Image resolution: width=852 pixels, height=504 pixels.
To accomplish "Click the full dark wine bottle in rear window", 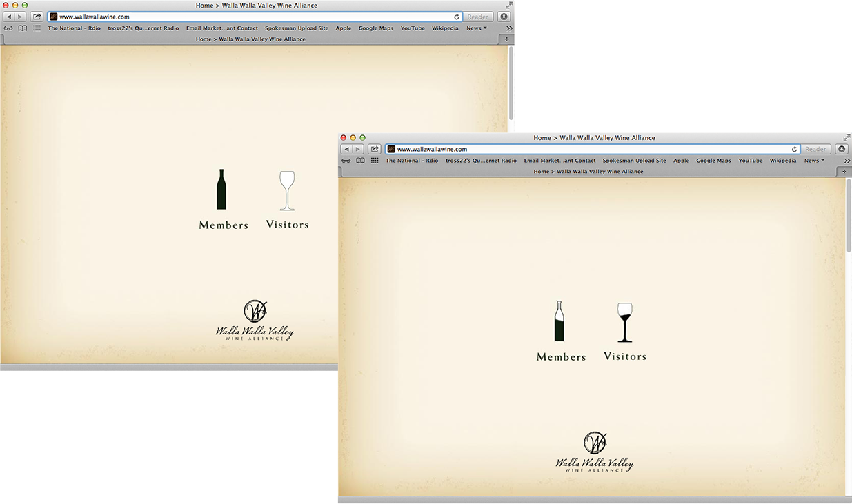I will click(x=221, y=189).
